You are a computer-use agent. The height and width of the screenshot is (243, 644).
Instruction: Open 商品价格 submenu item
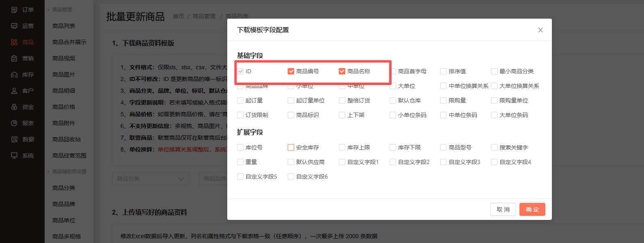pos(64,107)
